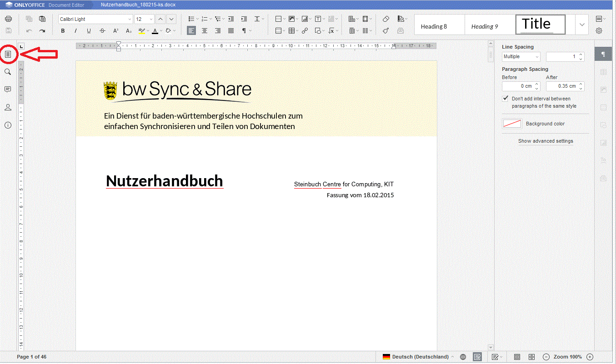Fit to width using status bar icon
This screenshot has height=364, width=616.
(x=531, y=357)
